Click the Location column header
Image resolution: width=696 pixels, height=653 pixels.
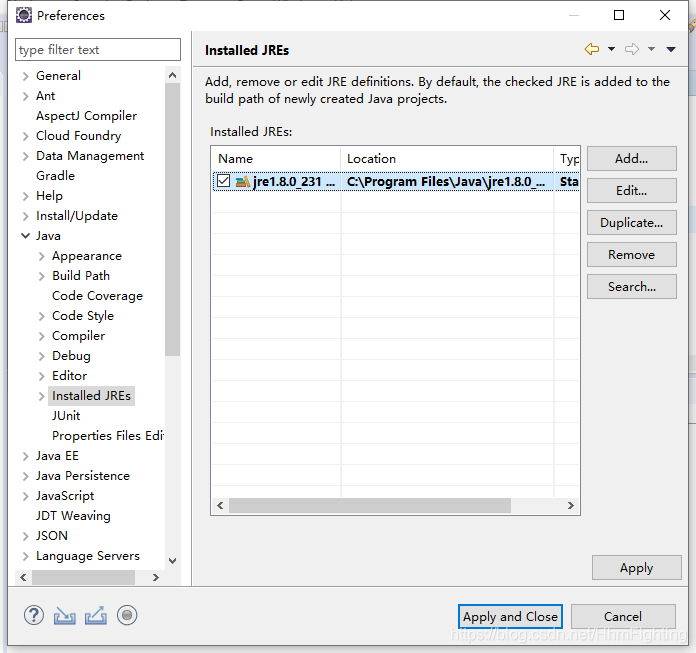tap(447, 158)
